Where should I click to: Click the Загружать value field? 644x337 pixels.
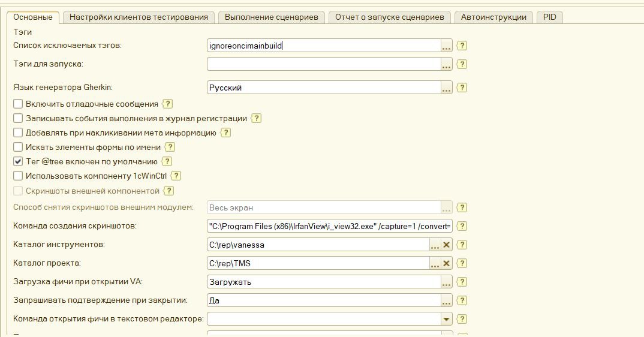coord(324,282)
